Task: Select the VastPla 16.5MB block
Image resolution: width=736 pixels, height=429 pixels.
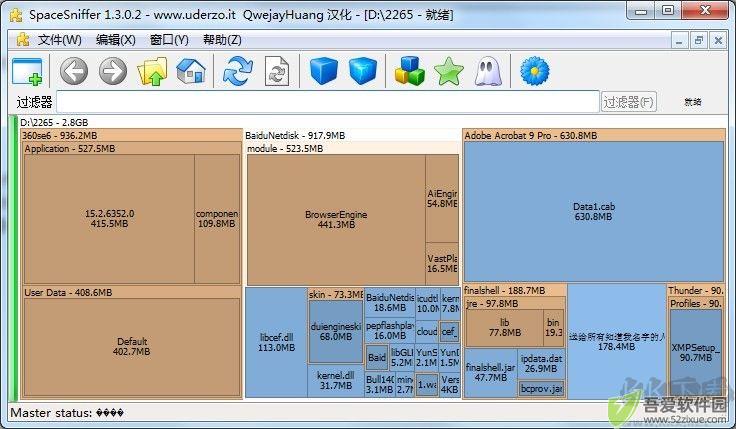Action: click(x=442, y=263)
